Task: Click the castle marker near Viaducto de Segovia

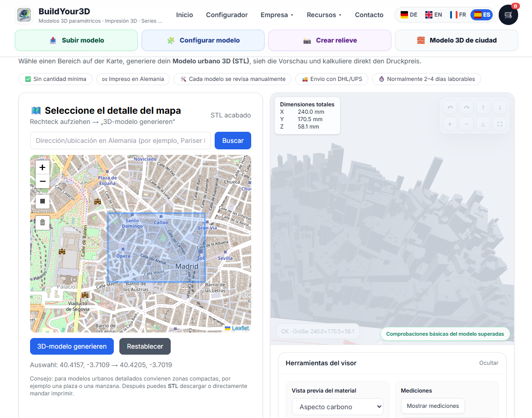Action: (x=85, y=295)
